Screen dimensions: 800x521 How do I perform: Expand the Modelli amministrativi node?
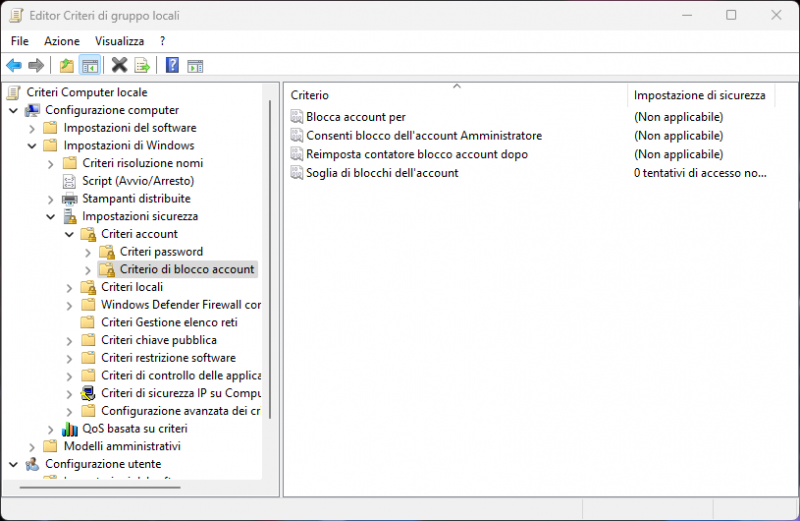[x=32, y=446]
